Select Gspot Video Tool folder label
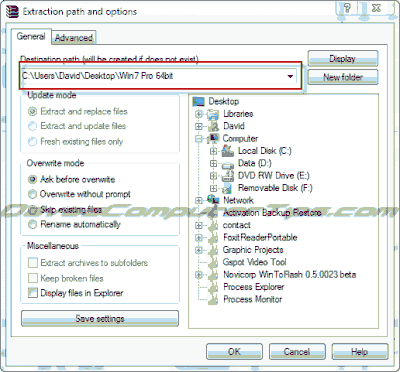This screenshot has height=372, width=400. click(255, 262)
